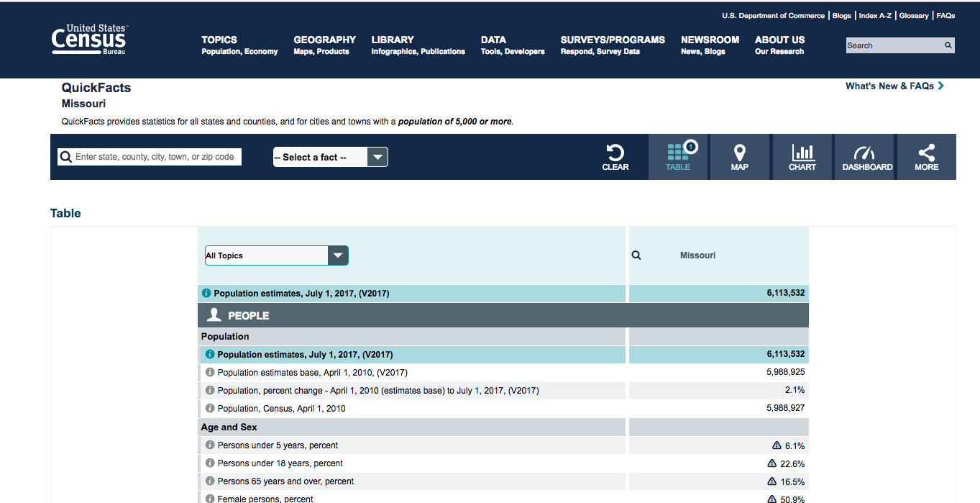This screenshot has width=980, height=503.
Task: Go to the Blogs link
Action: pyautogui.click(x=842, y=16)
